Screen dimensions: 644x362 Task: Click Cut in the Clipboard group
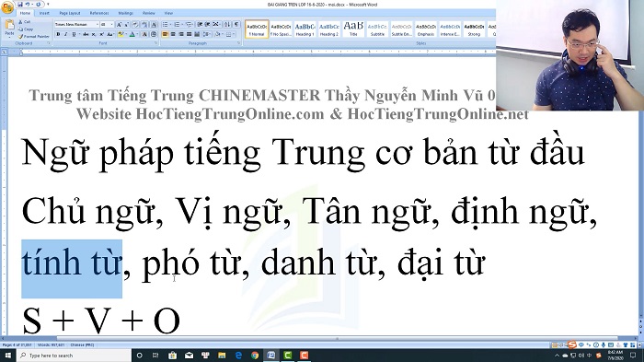pos(24,22)
